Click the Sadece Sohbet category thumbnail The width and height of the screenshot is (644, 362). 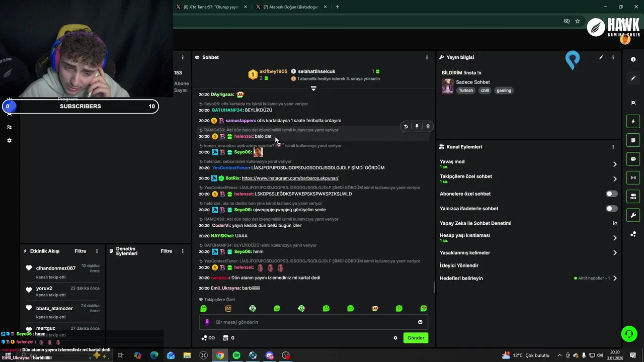pyautogui.click(x=447, y=86)
